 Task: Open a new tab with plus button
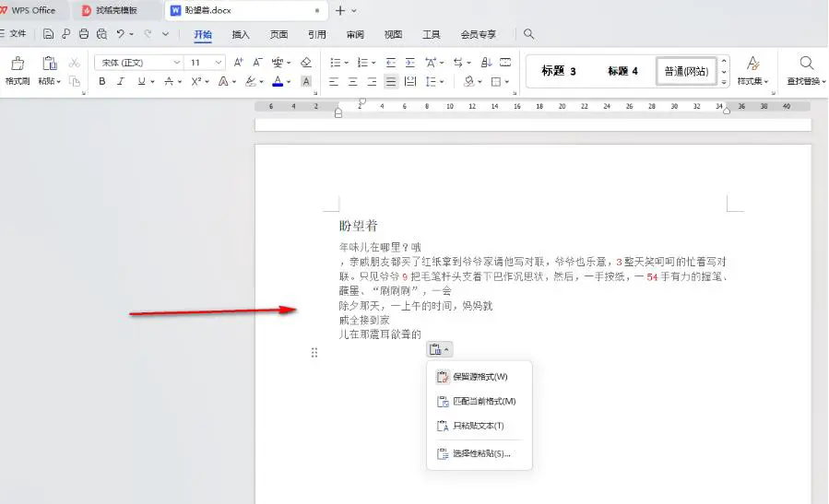(x=340, y=10)
